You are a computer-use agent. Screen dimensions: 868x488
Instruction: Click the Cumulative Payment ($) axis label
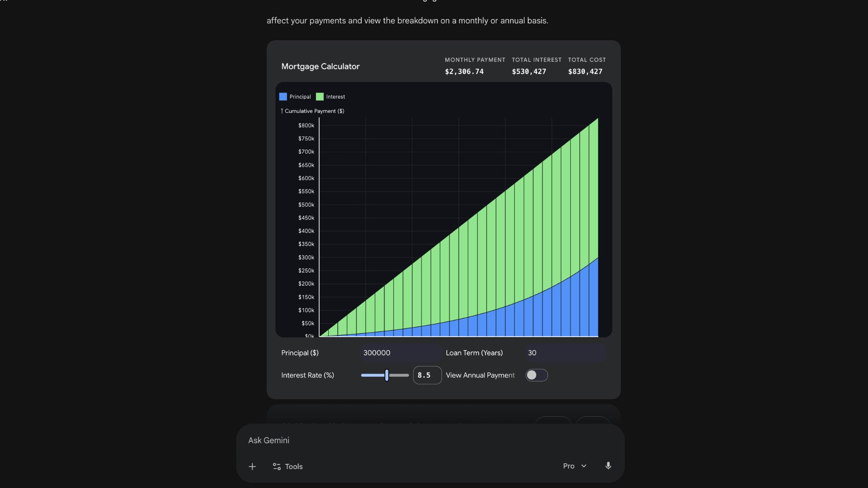tap(314, 111)
